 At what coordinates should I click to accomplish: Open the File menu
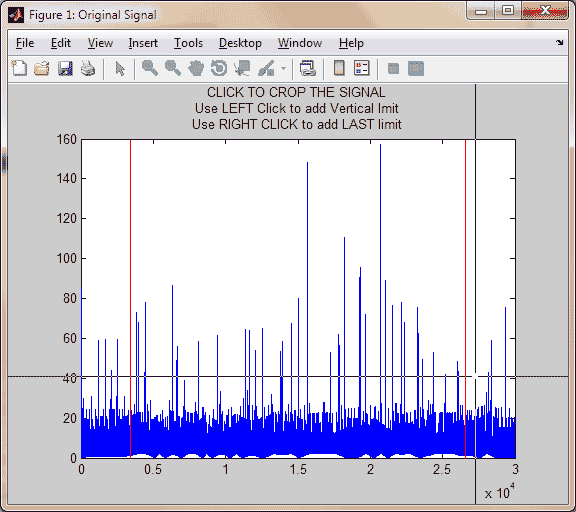[x=25, y=43]
